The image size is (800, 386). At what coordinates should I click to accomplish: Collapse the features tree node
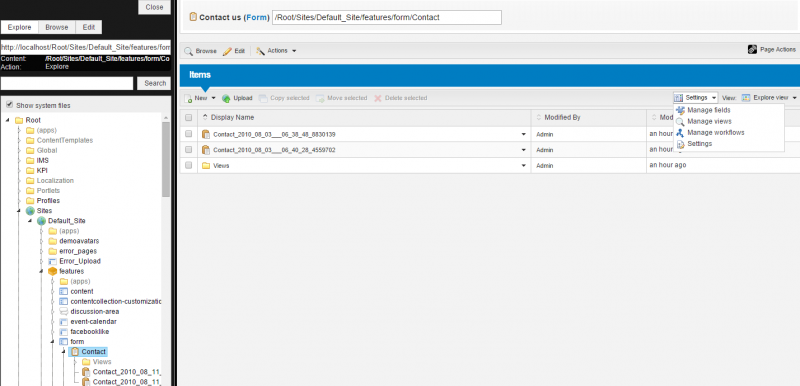[41, 271]
